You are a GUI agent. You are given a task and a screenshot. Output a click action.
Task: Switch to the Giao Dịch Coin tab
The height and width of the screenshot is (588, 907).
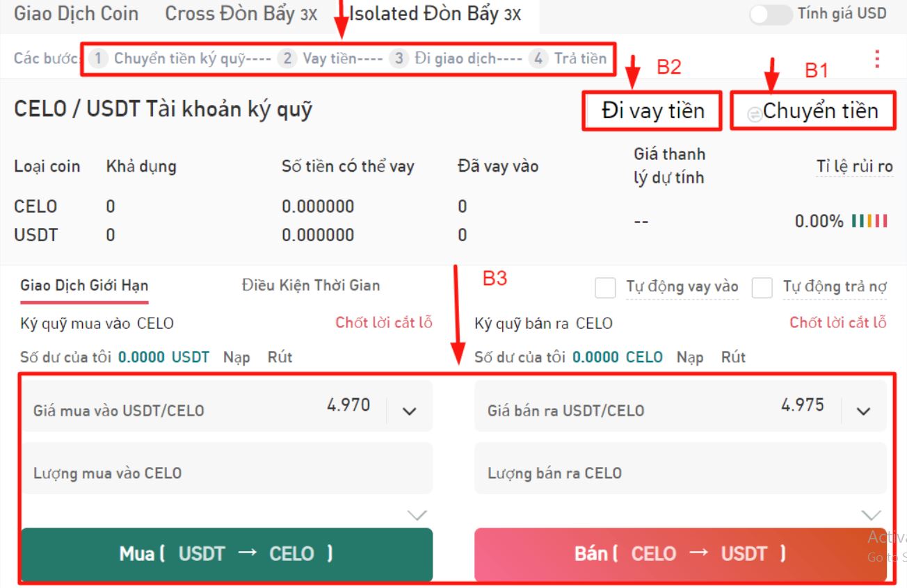click(x=77, y=14)
